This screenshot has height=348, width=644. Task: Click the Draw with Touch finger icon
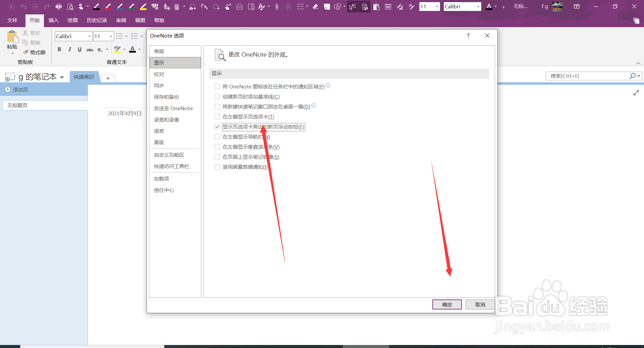228,6
